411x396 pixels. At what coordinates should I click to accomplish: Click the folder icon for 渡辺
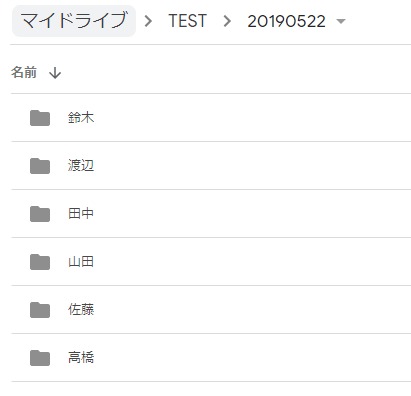point(40,166)
